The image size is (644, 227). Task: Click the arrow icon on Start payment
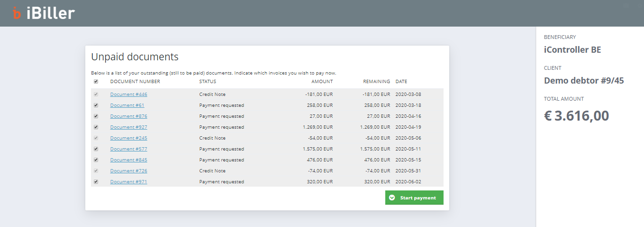(392, 198)
